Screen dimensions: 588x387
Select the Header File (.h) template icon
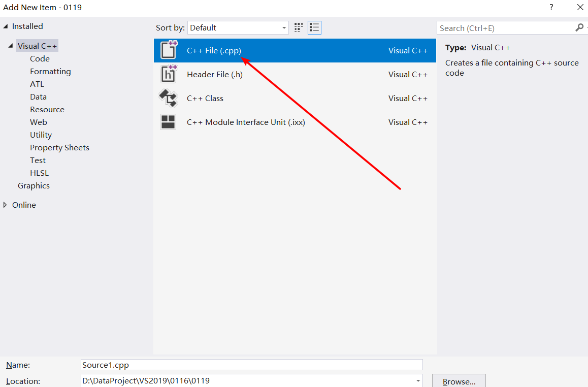(168, 74)
